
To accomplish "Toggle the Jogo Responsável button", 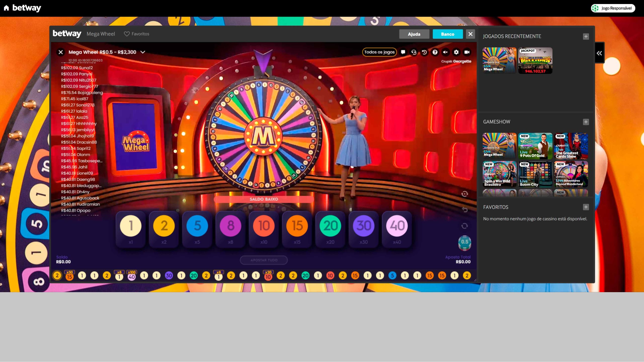I will tap(613, 8).
